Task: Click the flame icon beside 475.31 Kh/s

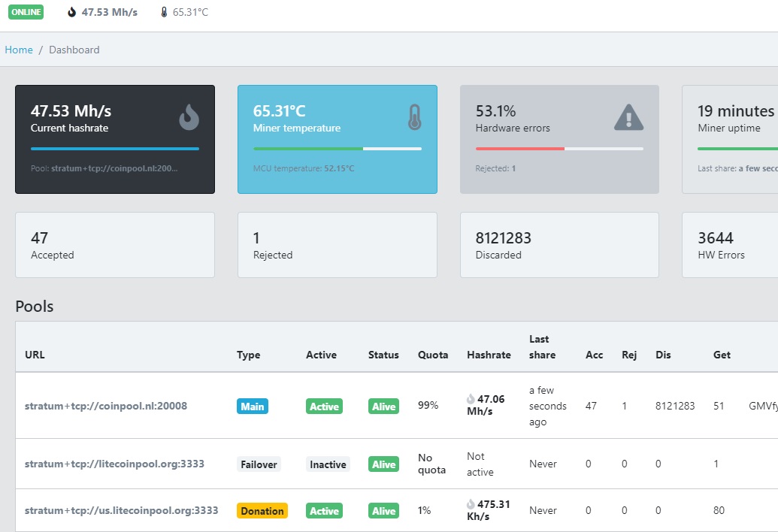Action: [471, 503]
